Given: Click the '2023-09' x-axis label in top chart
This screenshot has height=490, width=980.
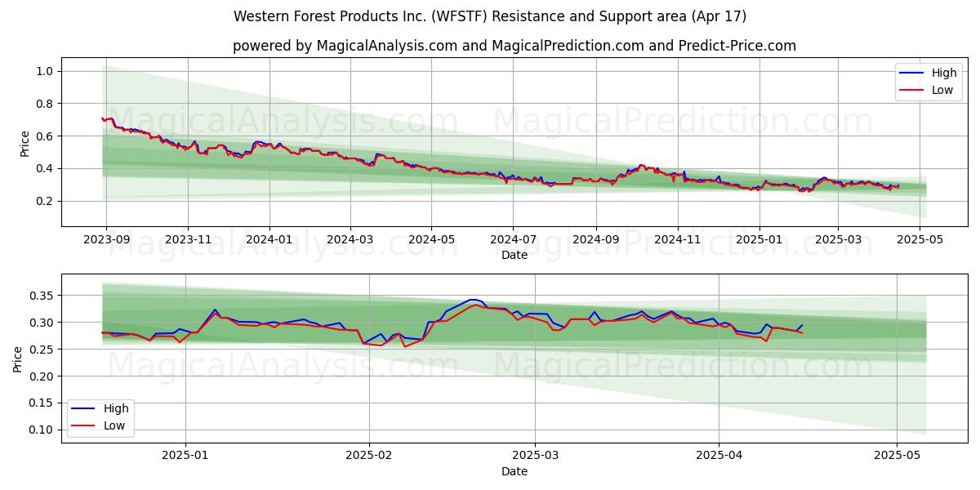Looking at the screenshot, I should pos(105,241).
